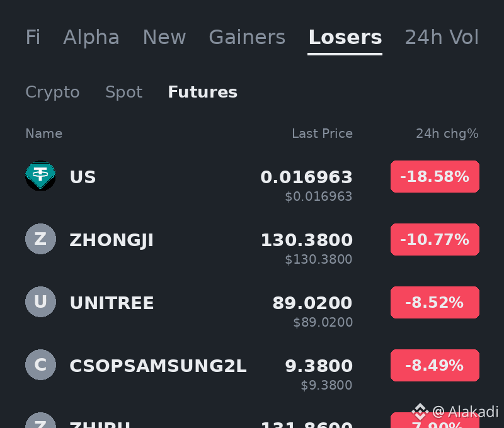
Task: Select the Futures sub-tab
Action: click(202, 92)
